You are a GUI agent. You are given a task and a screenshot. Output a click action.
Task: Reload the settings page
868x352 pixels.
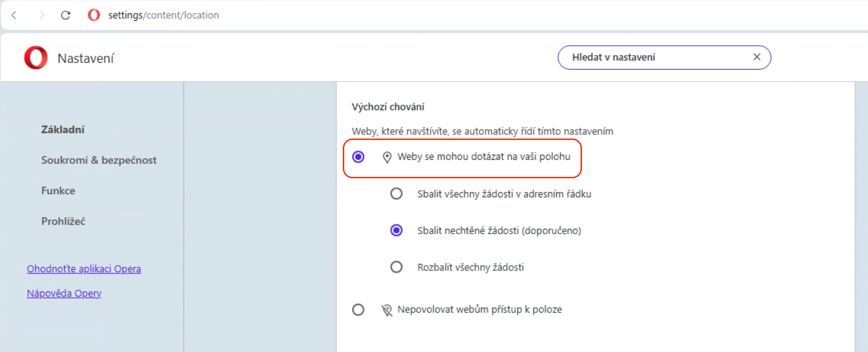pos(66,15)
